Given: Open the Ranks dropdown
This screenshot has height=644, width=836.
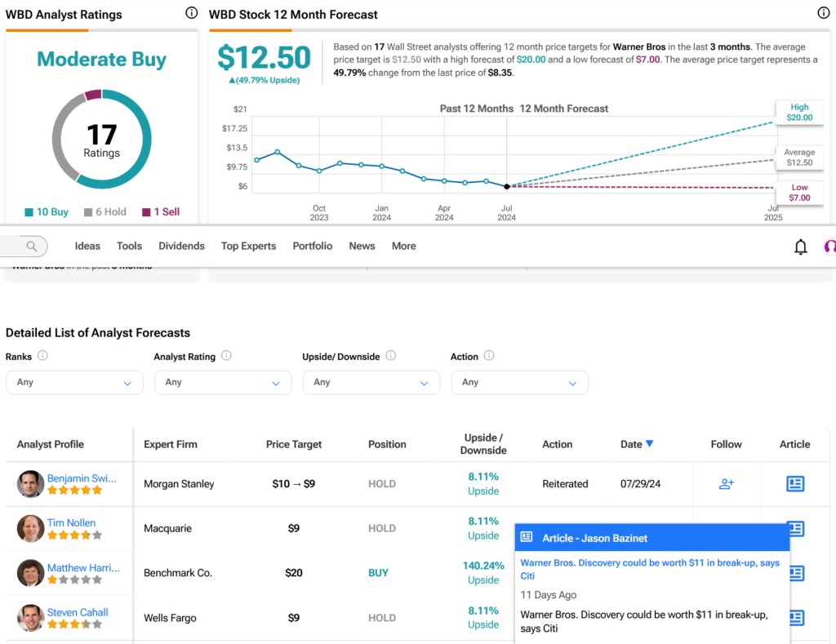Looking at the screenshot, I should click(x=74, y=382).
